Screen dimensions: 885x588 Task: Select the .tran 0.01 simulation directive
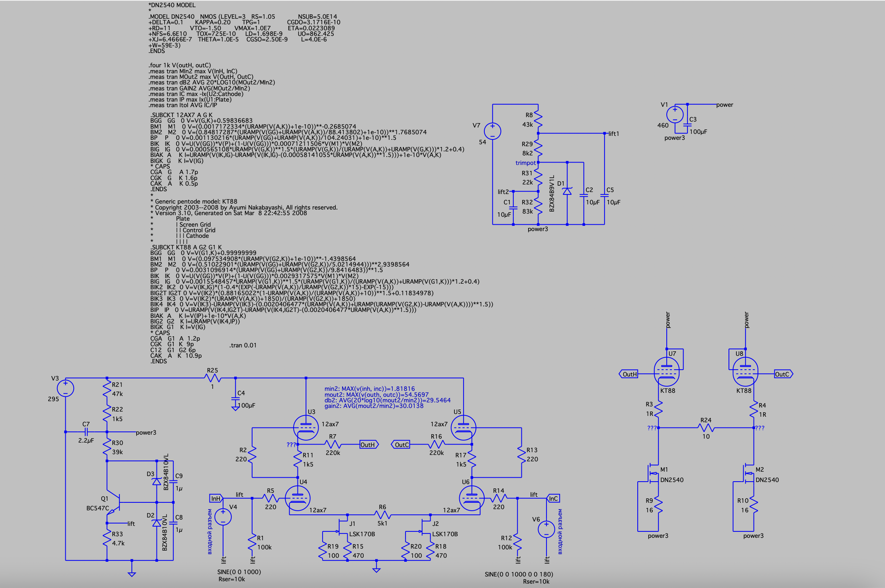click(x=243, y=345)
